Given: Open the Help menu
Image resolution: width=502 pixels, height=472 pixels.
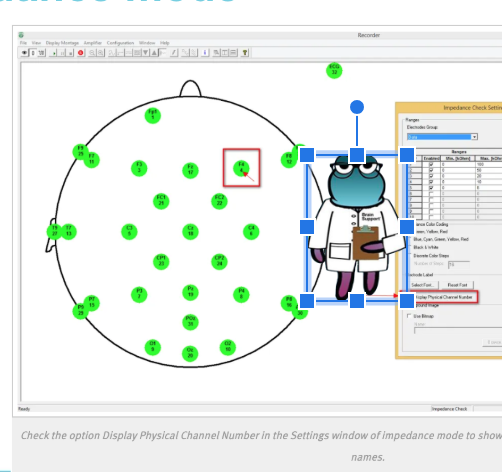Looking at the screenshot, I should click(164, 43).
